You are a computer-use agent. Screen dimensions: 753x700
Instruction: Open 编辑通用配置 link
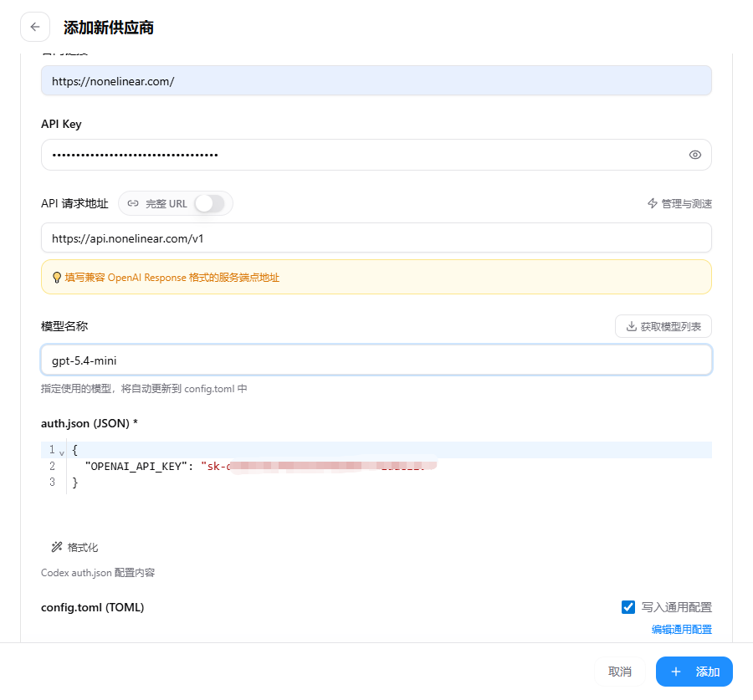click(x=681, y=630)
